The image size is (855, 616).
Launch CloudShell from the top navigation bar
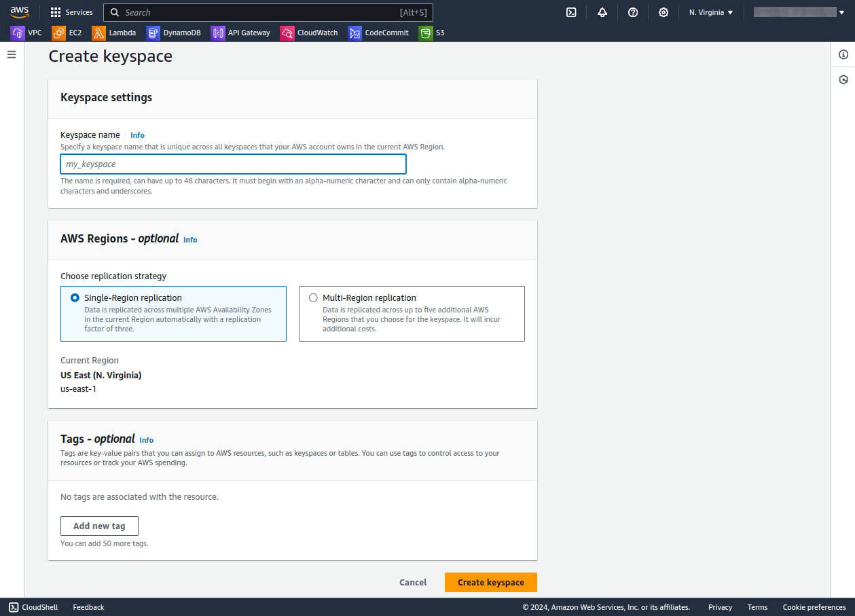pyautogui.click(x=571, y=12)
